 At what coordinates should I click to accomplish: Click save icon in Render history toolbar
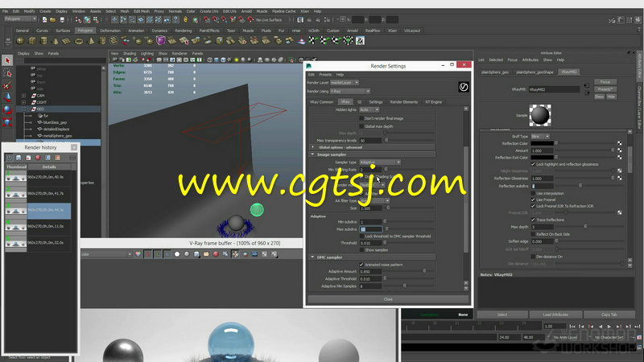(x=19, y=158)
